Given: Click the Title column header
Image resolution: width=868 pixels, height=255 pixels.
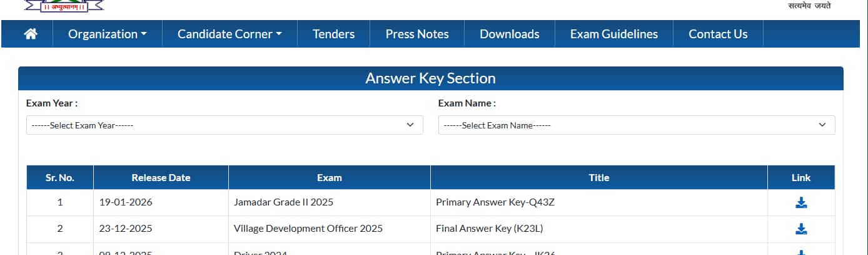Looking at the screenshot, I should pyautogui.click(x=598, y=177).
